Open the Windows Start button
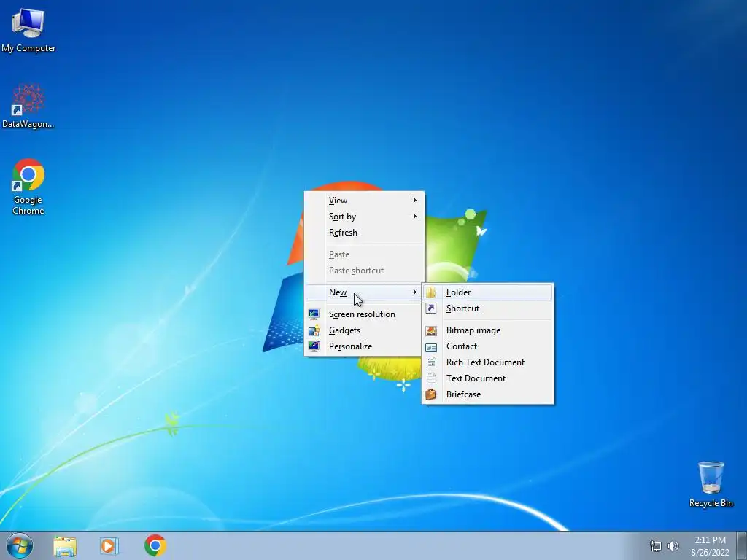Viewport: 747px width, 560px height. pyautogui.click(x=20, y=545)
